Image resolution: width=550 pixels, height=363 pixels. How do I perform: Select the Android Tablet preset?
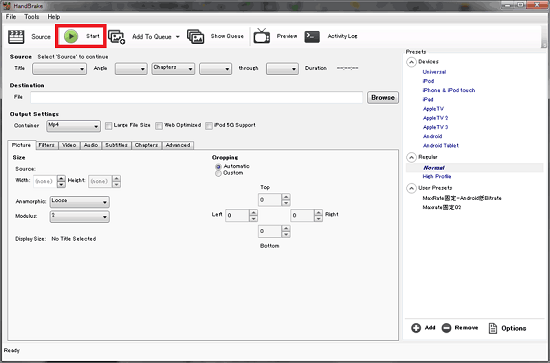441,146
